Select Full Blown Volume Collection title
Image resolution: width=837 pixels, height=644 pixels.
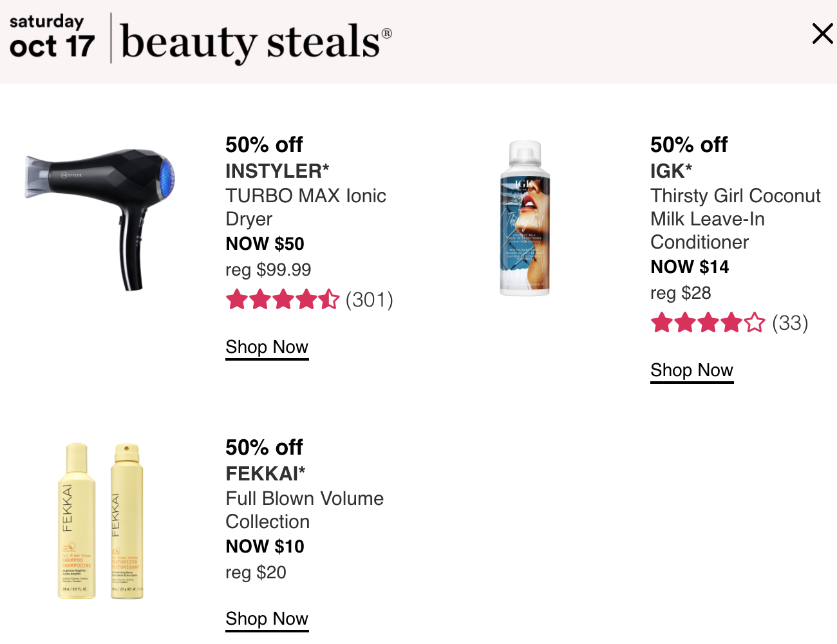305,510
